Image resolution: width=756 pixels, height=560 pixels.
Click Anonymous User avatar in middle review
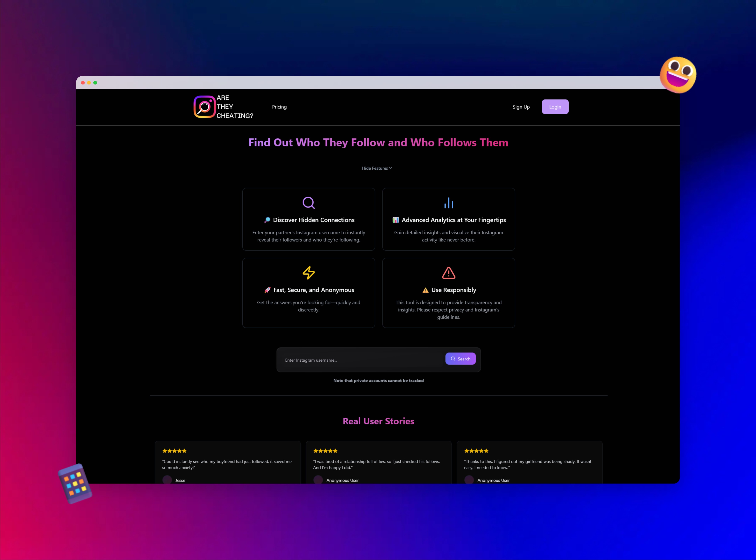318,479
